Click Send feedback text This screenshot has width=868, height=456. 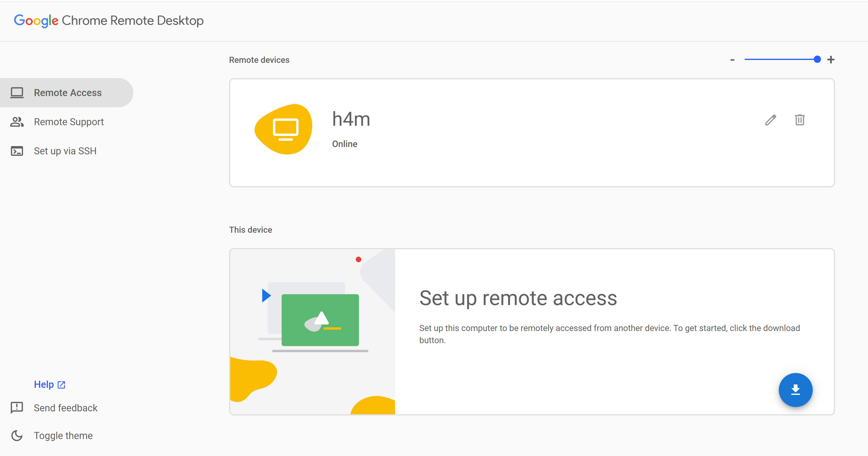65,408
